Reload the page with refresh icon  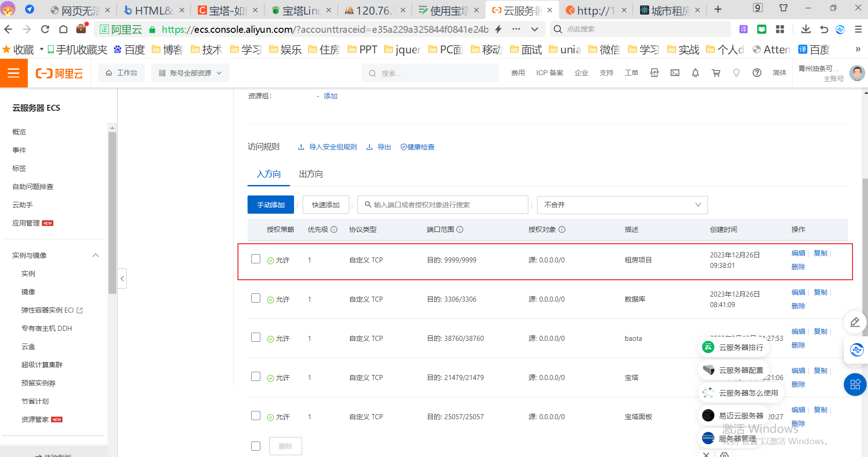click(x=45, y=29)
